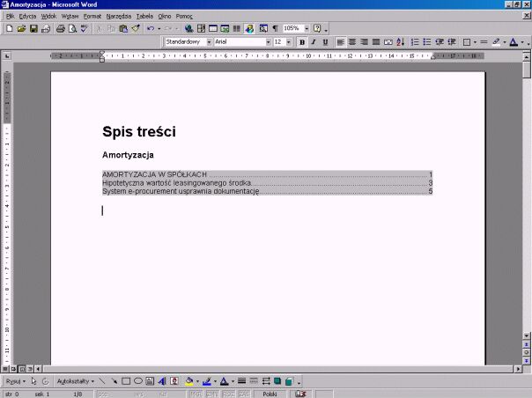532x398 pixels.
Task: Toggle Bold formatting
Action: 301,42
